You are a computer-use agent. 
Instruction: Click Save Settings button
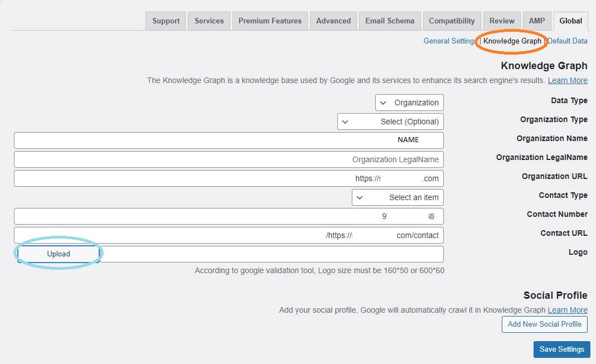[562, 349]
